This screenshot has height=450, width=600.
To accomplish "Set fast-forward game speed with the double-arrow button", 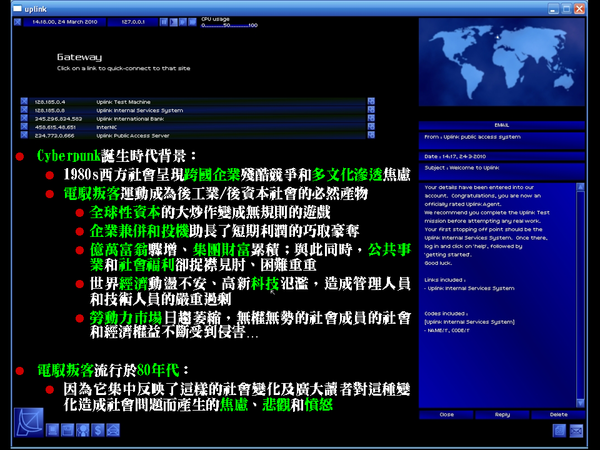I will pos(183,22).
